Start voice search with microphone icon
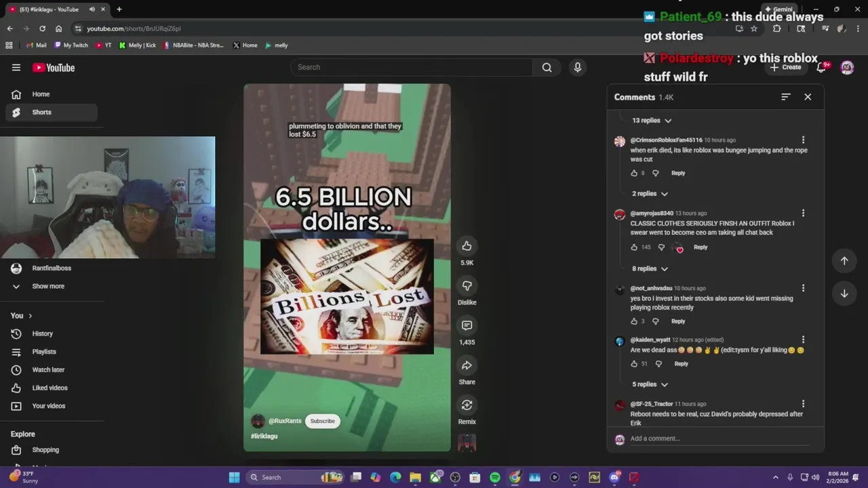 [578, 67]
